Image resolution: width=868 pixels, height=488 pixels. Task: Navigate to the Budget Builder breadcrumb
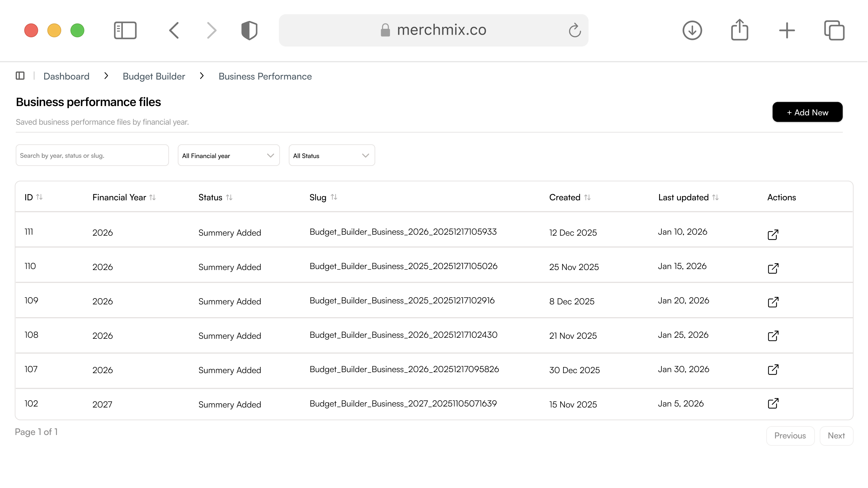(x=154, y=77)
